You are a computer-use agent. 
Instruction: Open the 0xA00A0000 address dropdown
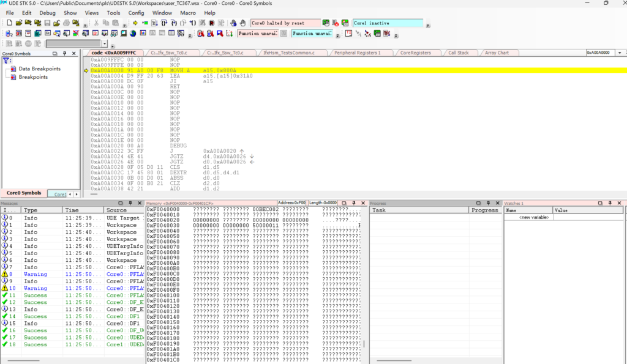620,53
